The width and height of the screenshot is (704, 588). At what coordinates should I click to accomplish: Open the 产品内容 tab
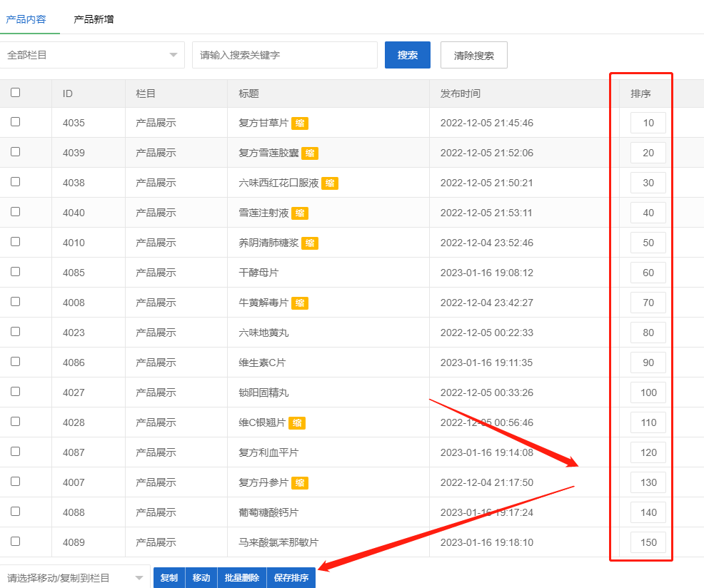tap(26, 19)
